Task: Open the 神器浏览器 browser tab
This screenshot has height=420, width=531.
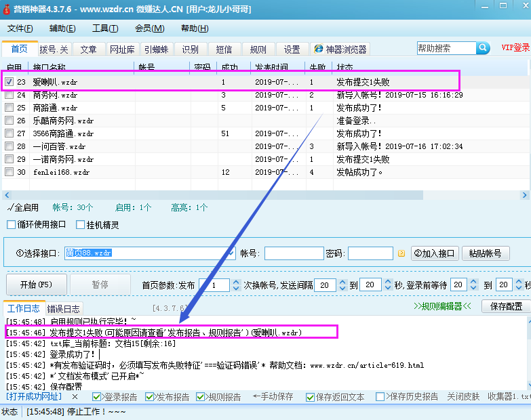Action: pos(340,49)
